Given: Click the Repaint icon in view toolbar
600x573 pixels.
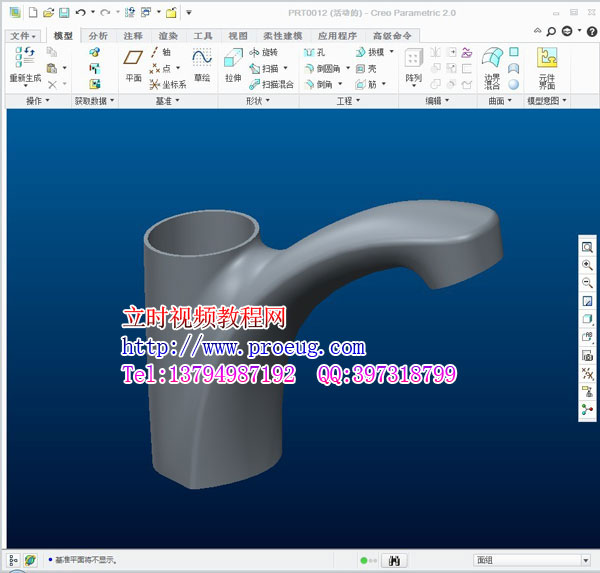Looking at the screenshot, I should click(587, 301).
